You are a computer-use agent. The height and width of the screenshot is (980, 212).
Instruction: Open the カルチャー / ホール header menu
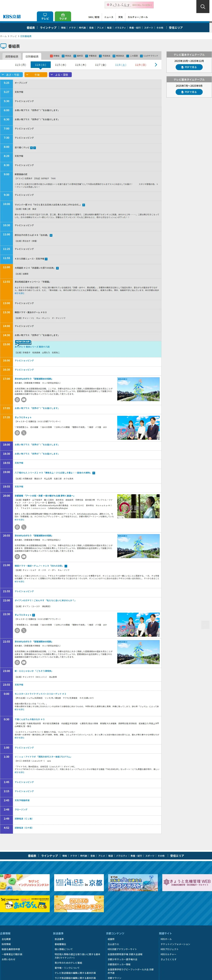137,17
